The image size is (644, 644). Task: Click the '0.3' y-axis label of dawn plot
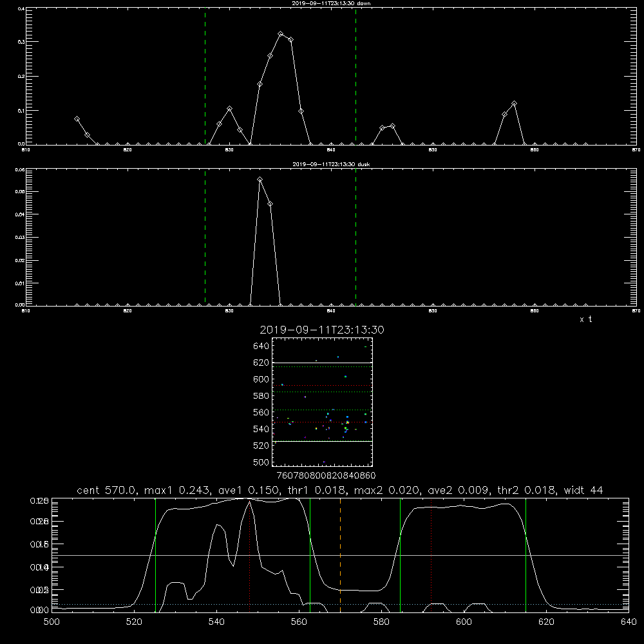[21, 42]
